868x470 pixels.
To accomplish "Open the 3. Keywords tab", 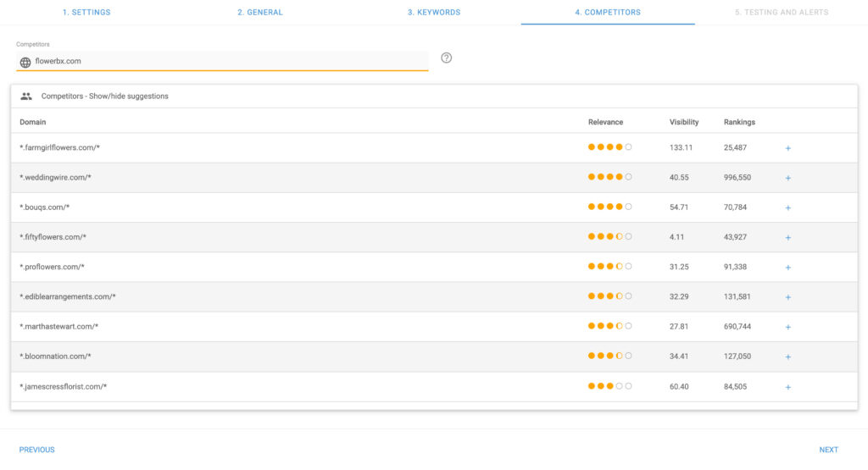I will coord(434,12).
